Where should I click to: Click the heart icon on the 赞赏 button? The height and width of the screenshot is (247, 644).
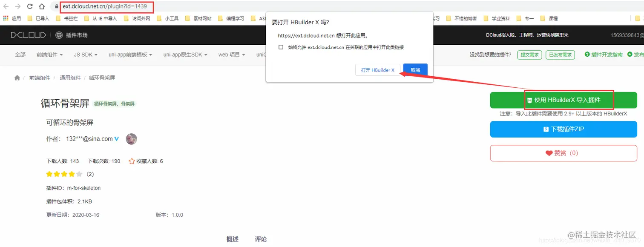pyautogui.click(x=549, y=153)
